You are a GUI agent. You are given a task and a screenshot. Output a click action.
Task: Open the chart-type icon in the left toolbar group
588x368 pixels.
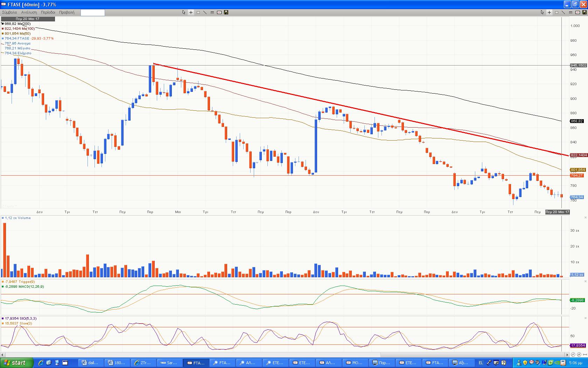(x=219, y=12)
